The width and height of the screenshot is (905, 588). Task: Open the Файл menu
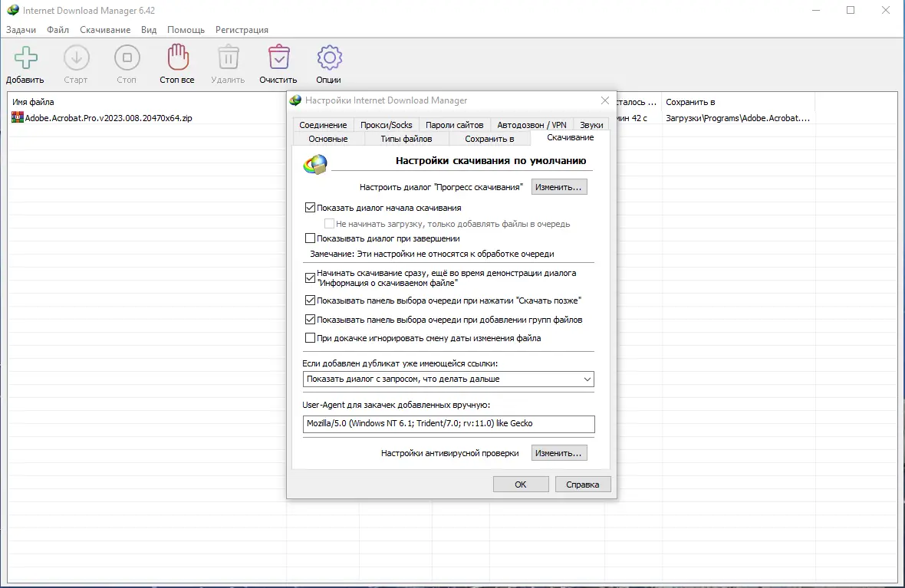[58, 30]
